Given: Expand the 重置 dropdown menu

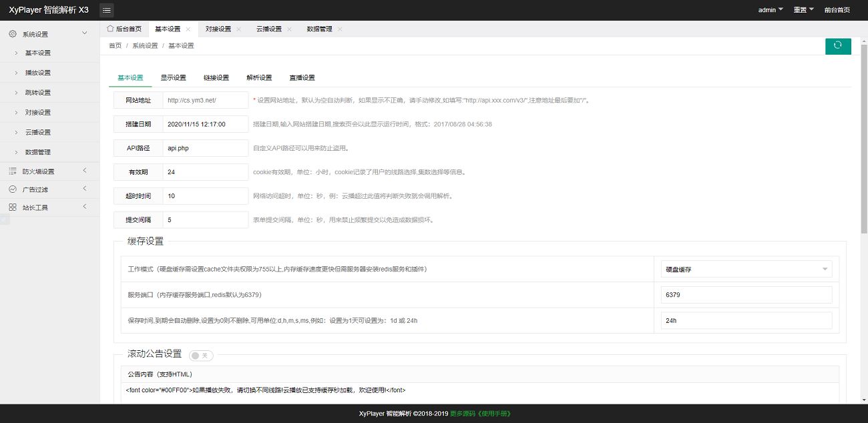Looking at the screenshot, I should (x=803, y=10).
